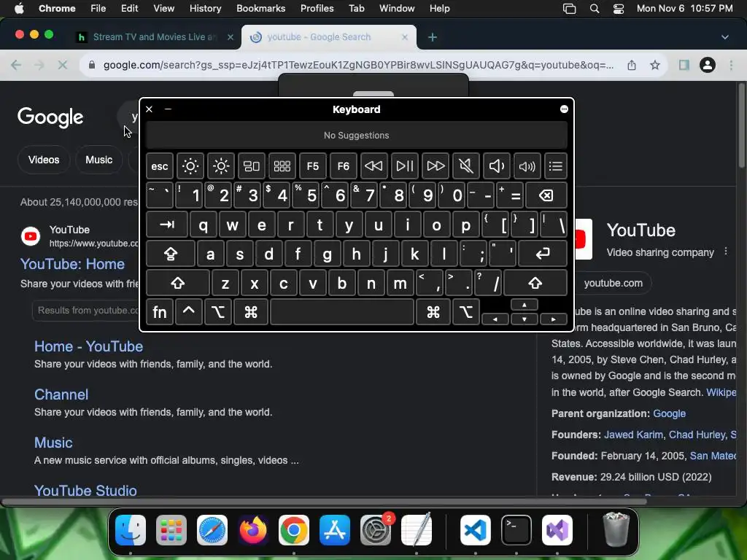This screenshot has width=747, height=560.
Task: Go back to the previous page
Action: click(16, 65)
